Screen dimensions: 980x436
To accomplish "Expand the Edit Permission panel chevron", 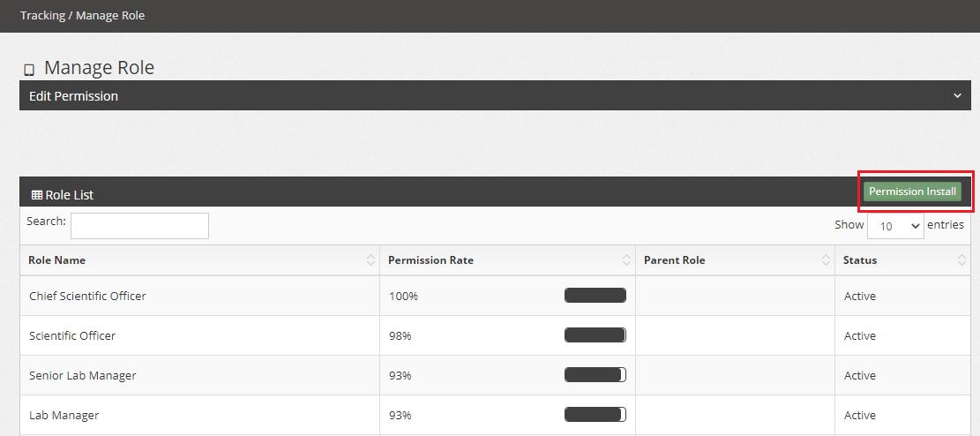I will (957, 96).
